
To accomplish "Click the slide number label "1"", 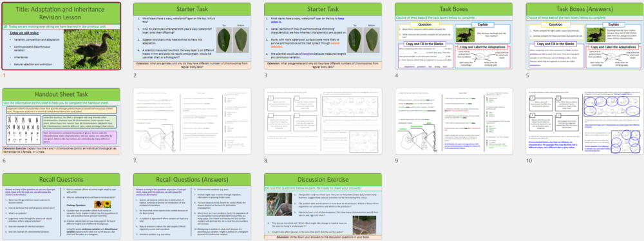I will [4, 75].
